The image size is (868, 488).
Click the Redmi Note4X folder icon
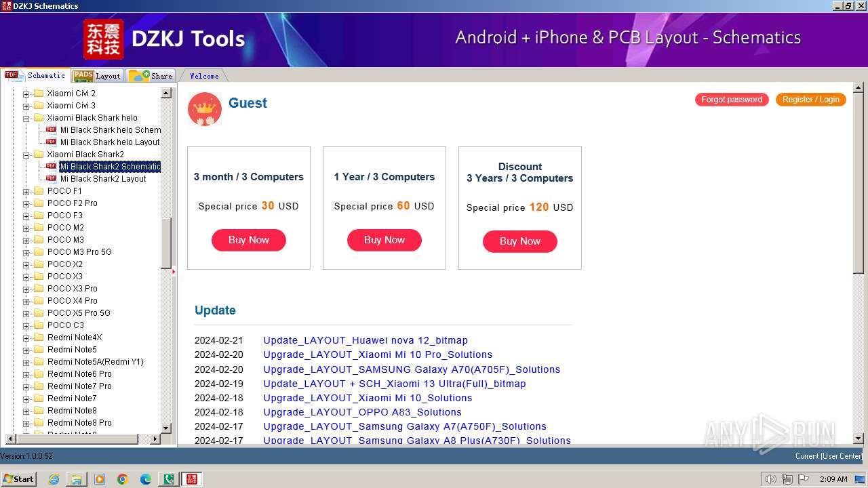click(x=39, y=337)
